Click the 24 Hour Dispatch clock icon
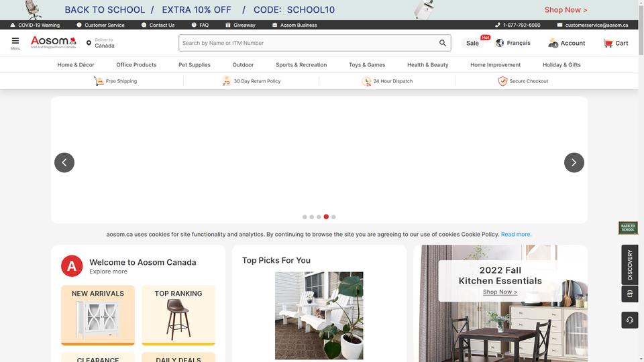The image size is (644, 362). point(366,81)
